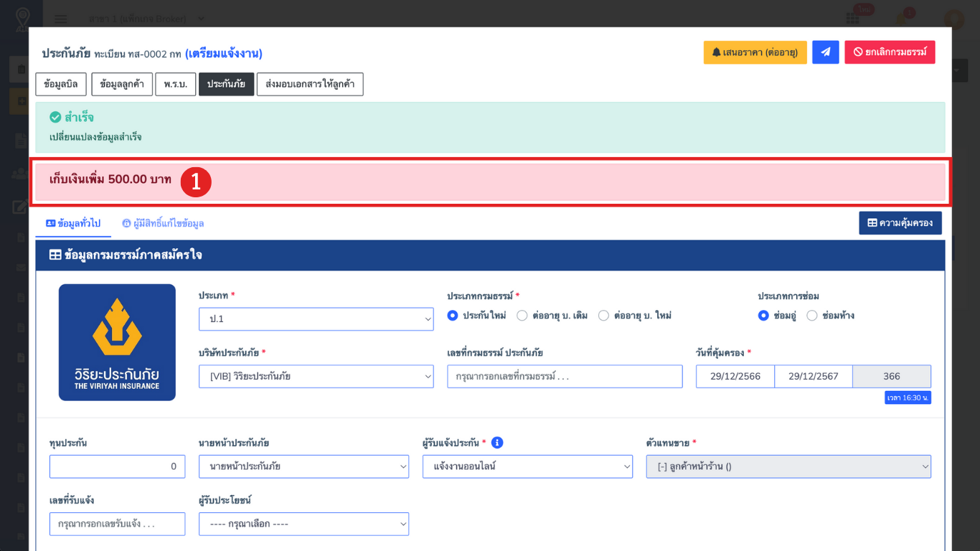Viewport: 980px width, 551px height.
Task: Select the ต่ออายุ บ. ใหม่ radio button
Action: pos(603,316)
